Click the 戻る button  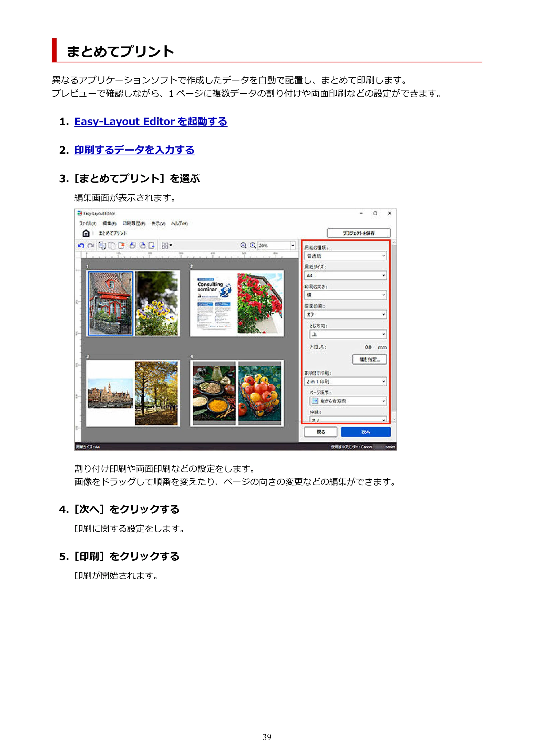point(320,432)
